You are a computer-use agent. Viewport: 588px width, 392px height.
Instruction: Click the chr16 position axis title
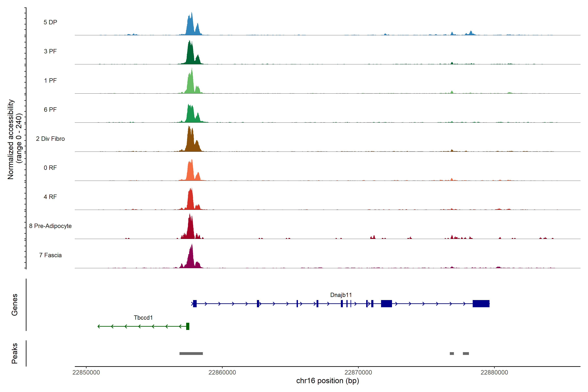click(x=327, y=381)
